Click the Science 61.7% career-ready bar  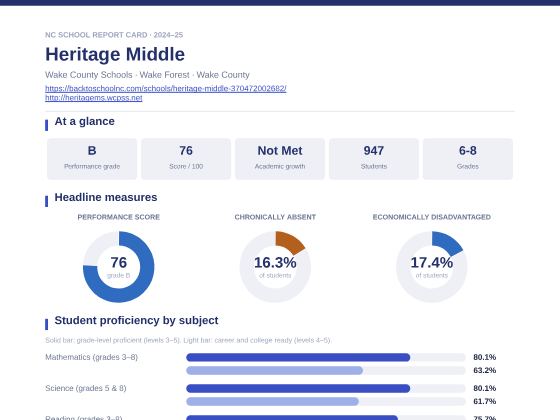(x=326, y=401)
